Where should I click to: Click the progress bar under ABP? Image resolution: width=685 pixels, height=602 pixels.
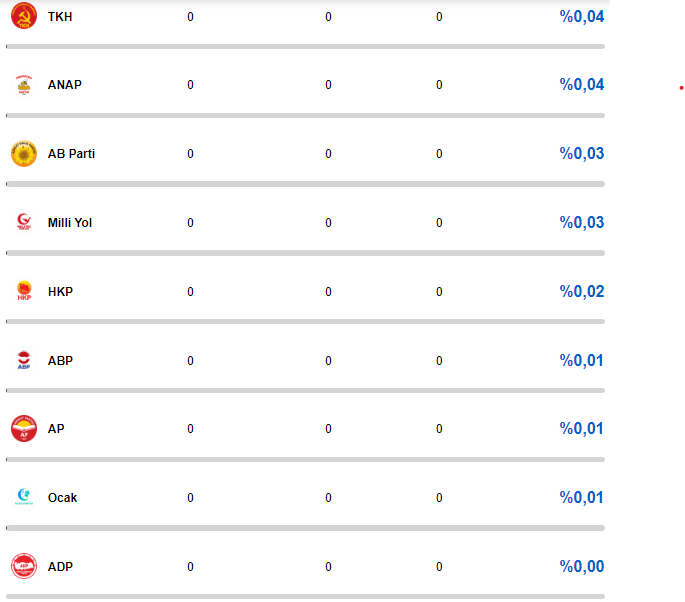click(x=305, y=390)
